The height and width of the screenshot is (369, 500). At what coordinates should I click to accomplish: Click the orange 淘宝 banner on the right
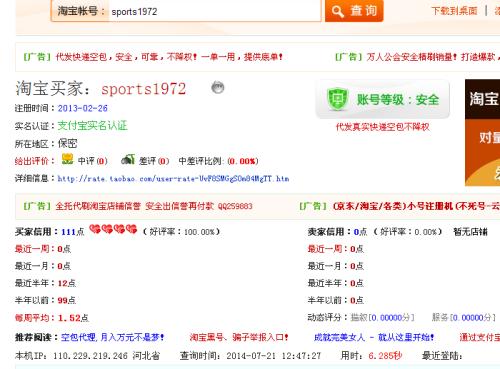pyautogui.click(x=482, y=133)
